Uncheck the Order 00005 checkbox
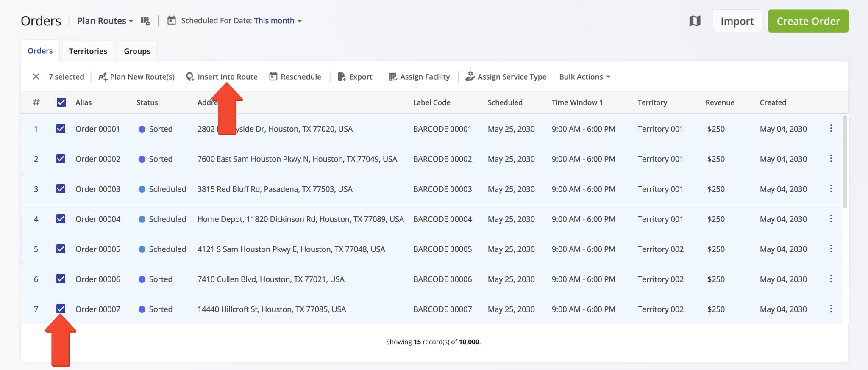Screen dimensions: 868x370 [x=61, y=249]
